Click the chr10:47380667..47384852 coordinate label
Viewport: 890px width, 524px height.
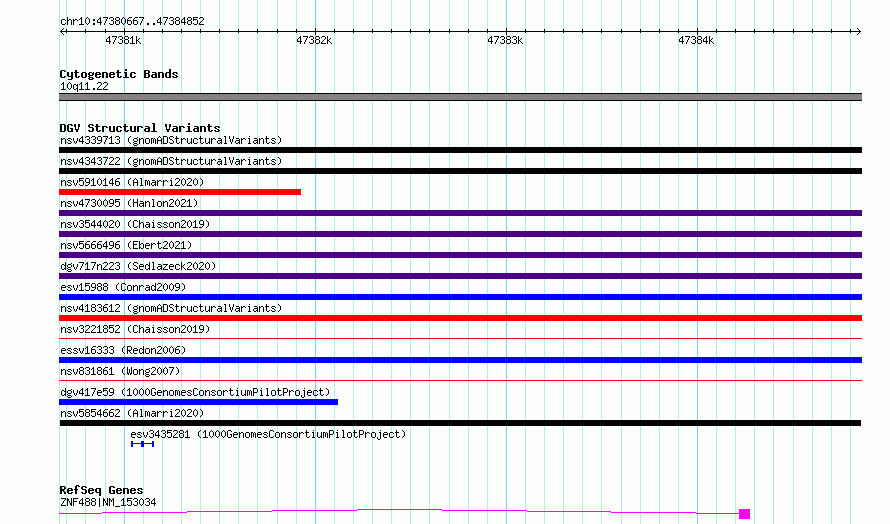(132, 21)
